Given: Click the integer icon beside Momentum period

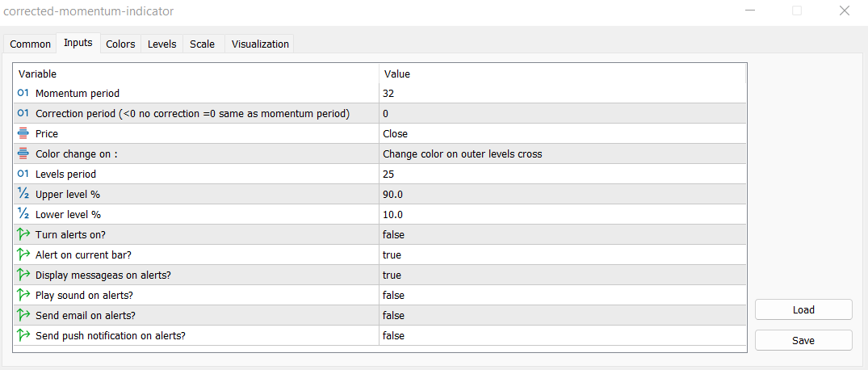Looking at the screenshot, I should [23, 94].
